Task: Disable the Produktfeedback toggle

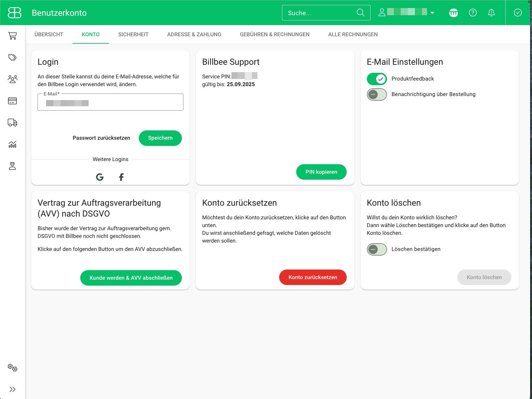Action: (x=377, y=79)
